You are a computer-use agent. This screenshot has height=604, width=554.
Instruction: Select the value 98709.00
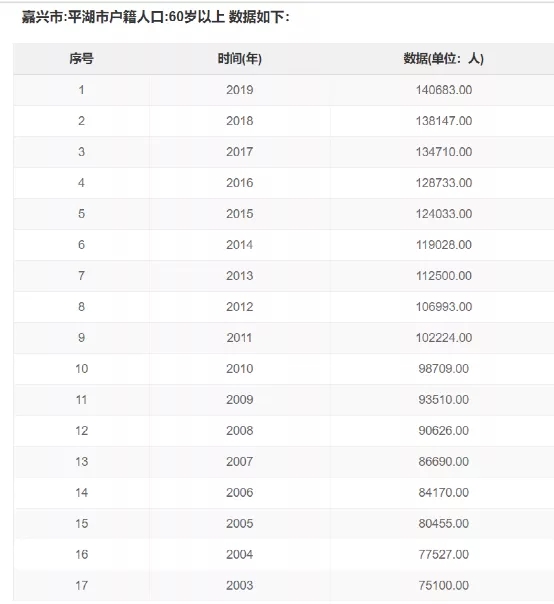pyautogui.click(x=443, y=369)
